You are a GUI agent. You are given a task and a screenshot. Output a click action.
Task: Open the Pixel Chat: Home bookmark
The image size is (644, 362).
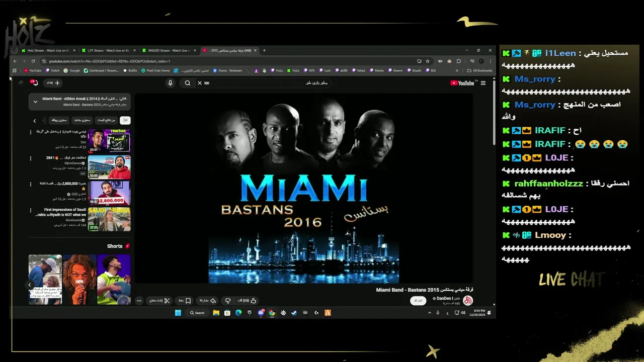[x=155, y=70]
